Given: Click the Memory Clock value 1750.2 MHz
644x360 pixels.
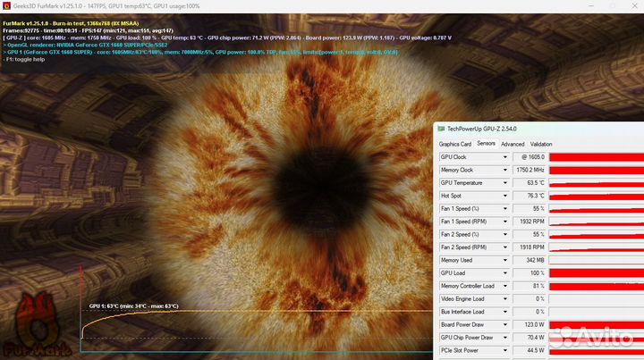Looking at the screenshot, I should coord(530,170).
